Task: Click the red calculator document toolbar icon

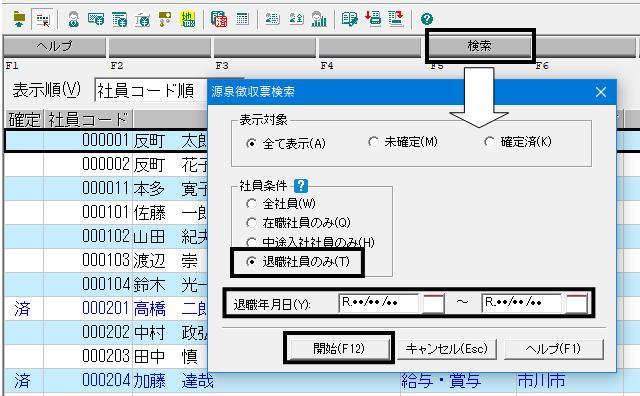Action: [219, 19]
